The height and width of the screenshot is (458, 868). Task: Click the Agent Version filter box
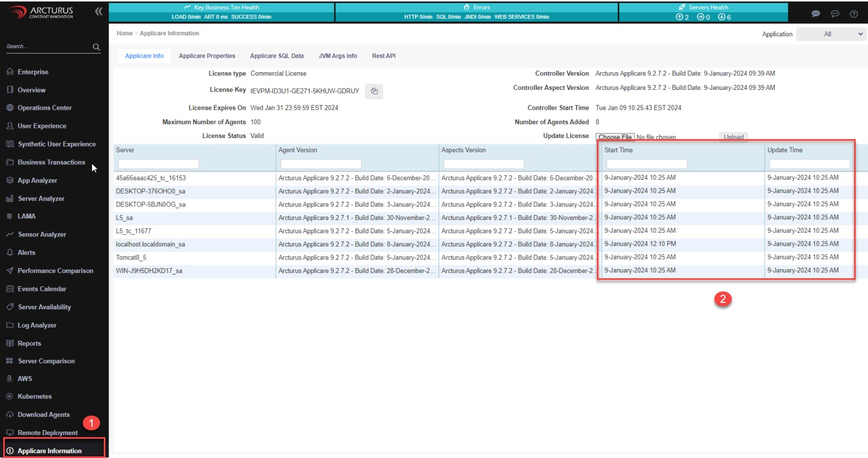[321, 164]
